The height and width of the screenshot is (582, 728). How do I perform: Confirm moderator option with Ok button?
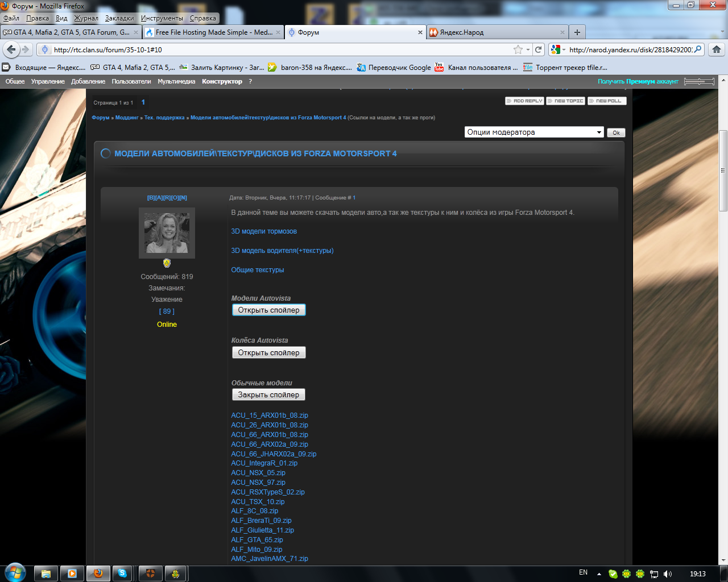click(616, 132)
